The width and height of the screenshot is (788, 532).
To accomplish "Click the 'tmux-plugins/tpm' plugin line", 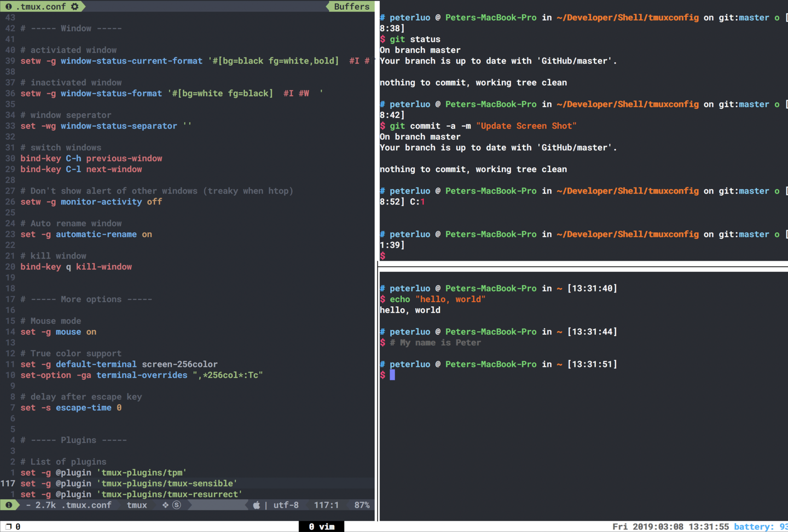I will pyautogui.click(x=103, y=472).
